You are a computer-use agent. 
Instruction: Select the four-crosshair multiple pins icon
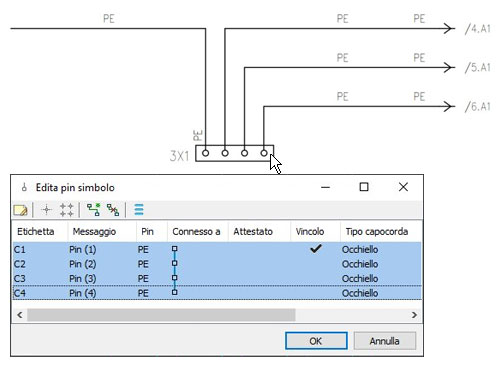pyautogui.click(x=66, y=210)
